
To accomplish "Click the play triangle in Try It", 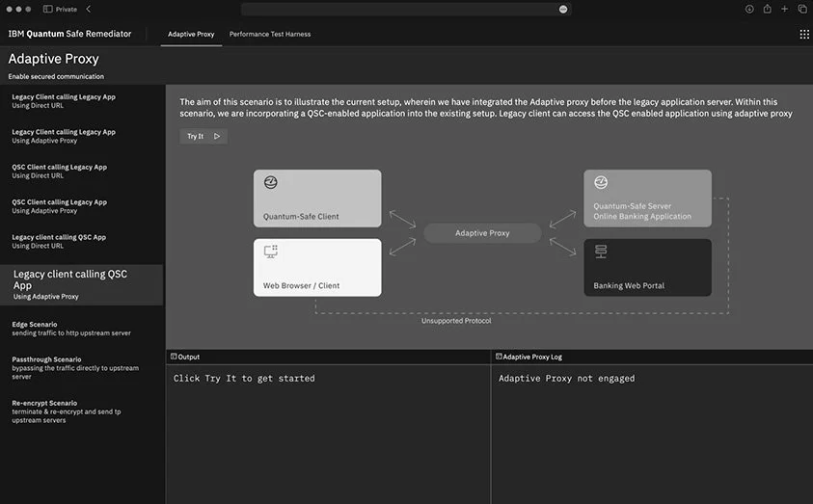I will pos(217,136).
